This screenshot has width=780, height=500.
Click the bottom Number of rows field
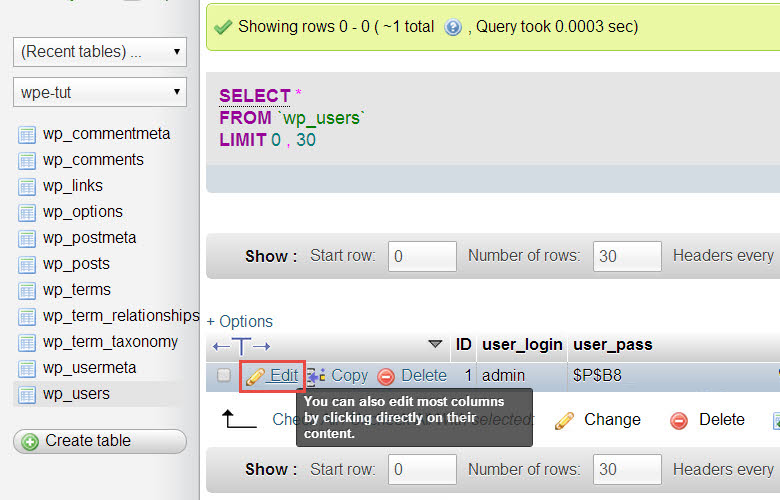coord(627,469)
